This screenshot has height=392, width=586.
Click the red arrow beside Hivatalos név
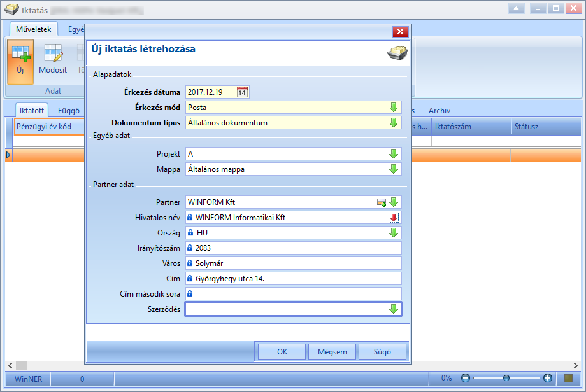394,218
